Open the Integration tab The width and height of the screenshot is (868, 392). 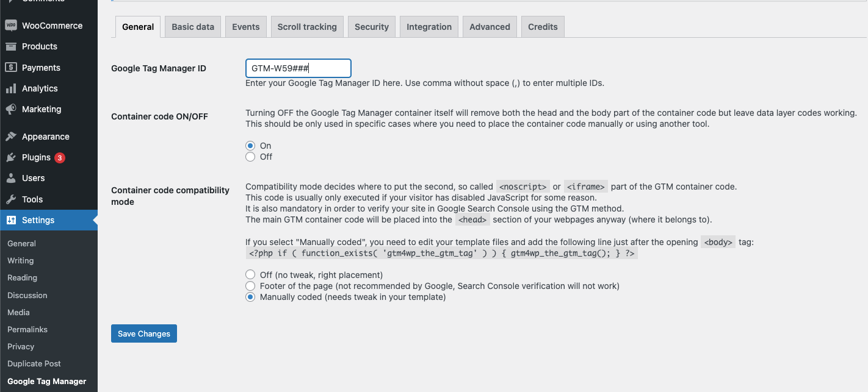point(429,27)
